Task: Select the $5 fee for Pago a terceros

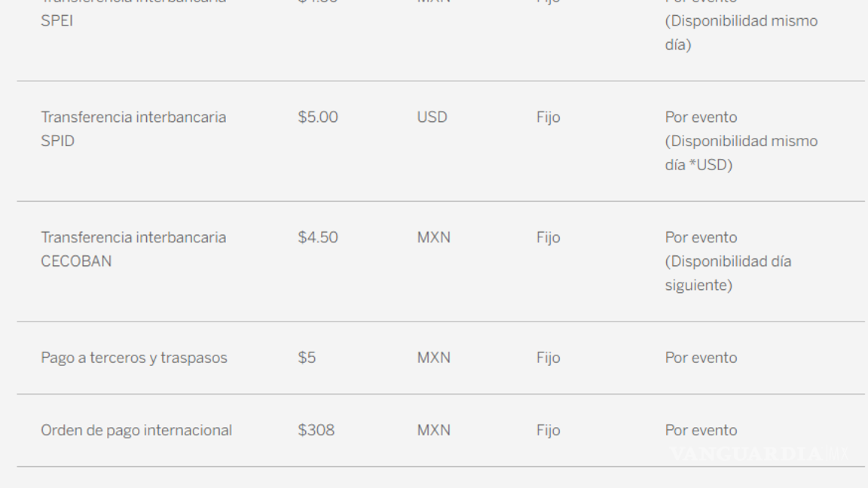Action: 307,358
